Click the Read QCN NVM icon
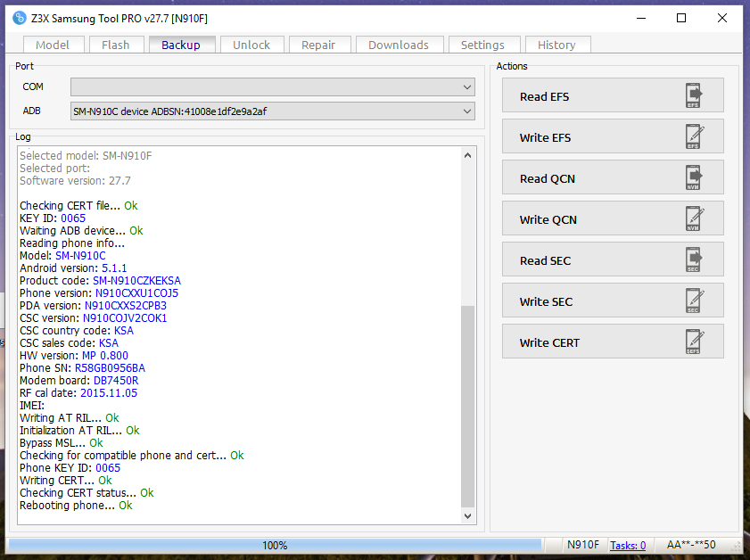Viewport: 750px width, 560px height. click(694, 178)
